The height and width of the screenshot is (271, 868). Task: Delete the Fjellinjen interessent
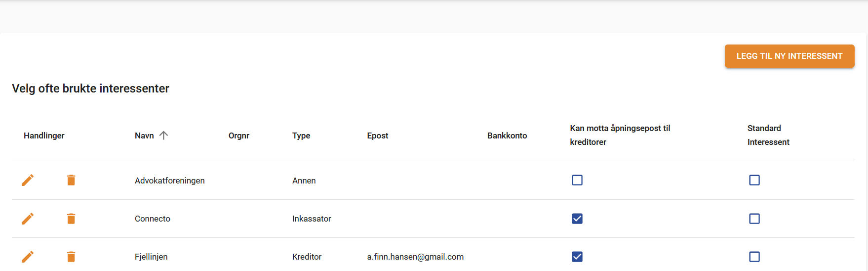[x=71, y=257]
